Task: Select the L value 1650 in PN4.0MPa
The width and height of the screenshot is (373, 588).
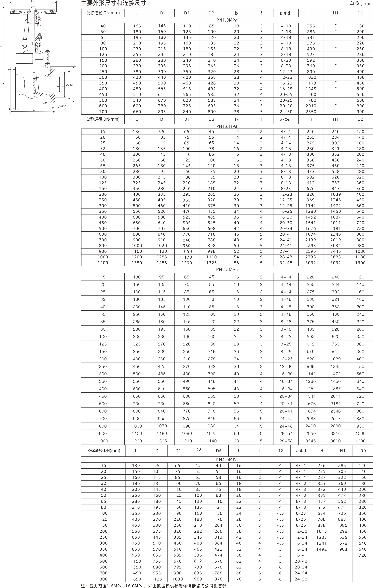Action: click(136, 579)
